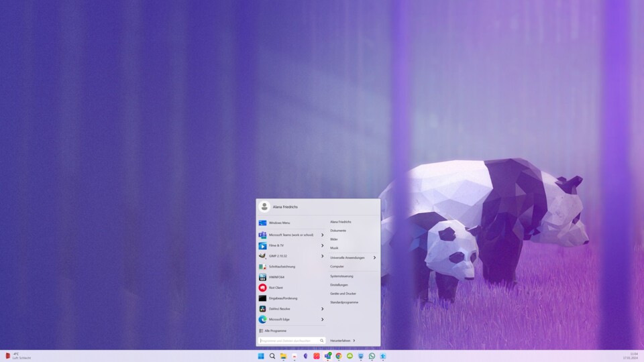644x362 pixels.
Task: Start the Schrittaufzeichnung app
Action: [x=282, y=266]
